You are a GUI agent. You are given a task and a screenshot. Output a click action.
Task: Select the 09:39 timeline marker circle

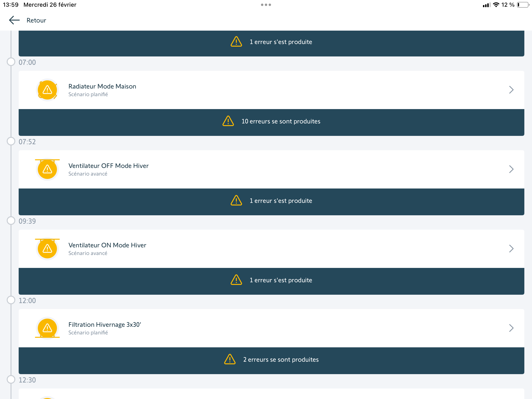tap(11, 221)
